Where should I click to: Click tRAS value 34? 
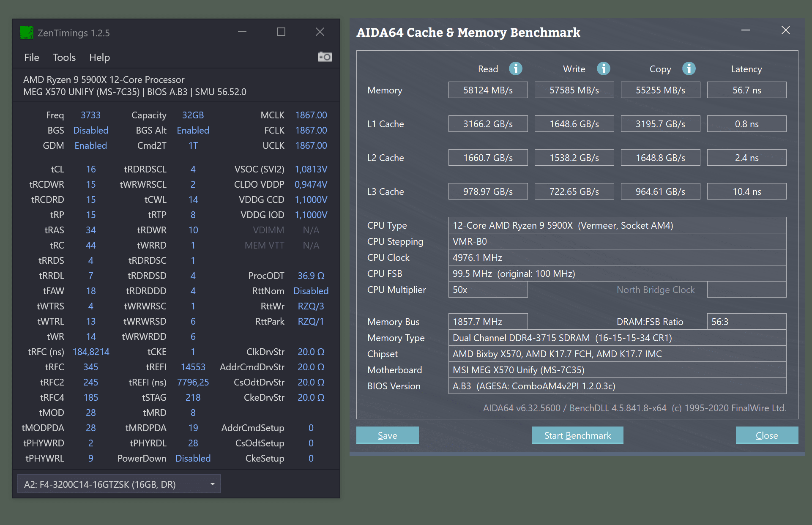point(90,230)
